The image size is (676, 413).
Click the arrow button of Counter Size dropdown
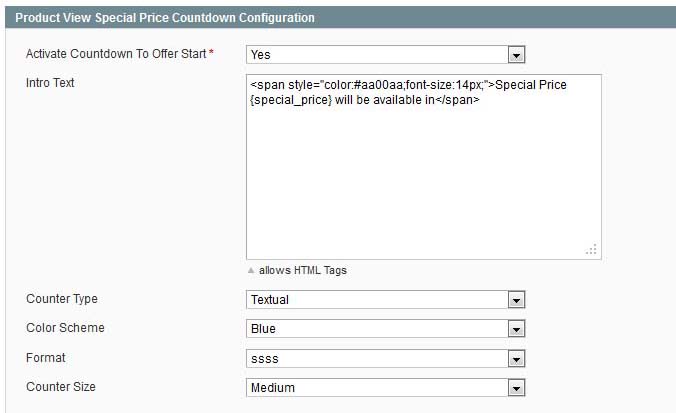[516, 388]
